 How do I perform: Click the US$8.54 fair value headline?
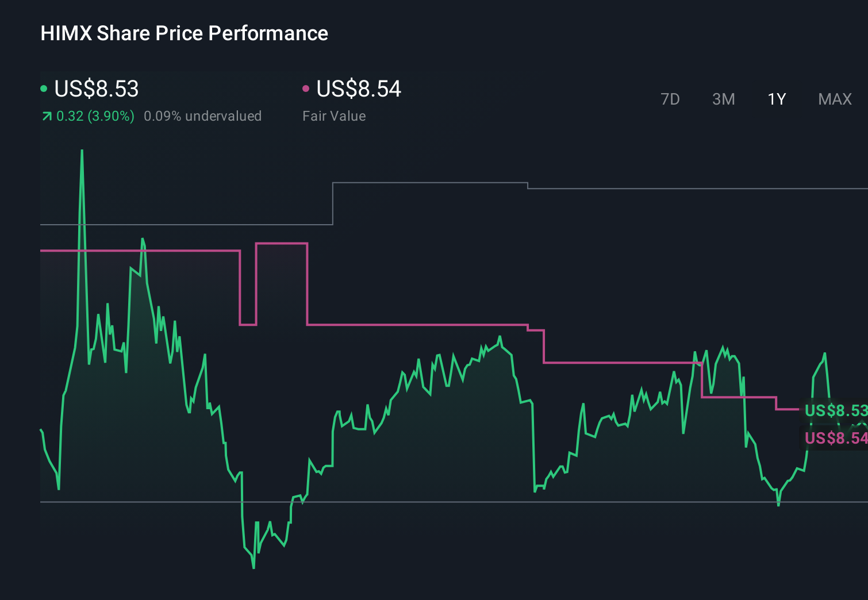pos(359,89)
